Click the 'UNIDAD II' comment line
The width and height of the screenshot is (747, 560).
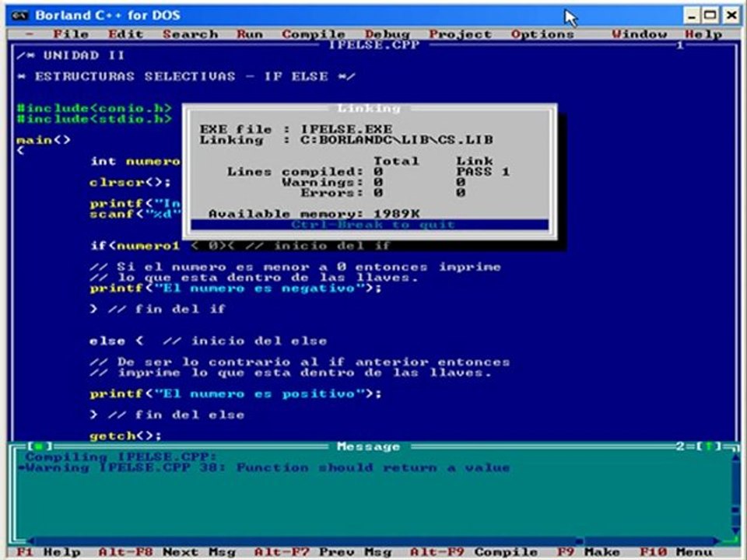coord(71,55)
